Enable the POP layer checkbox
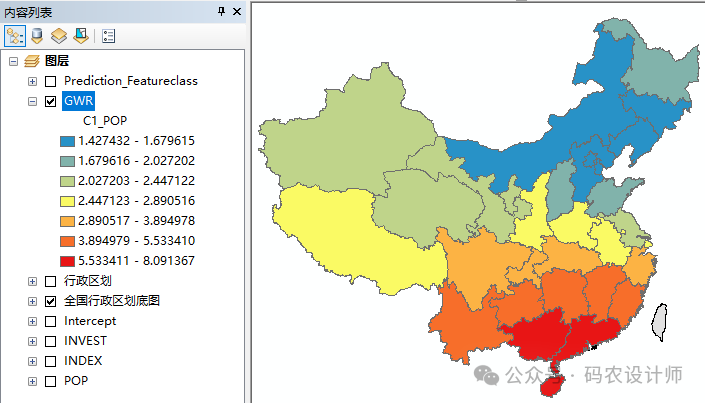The height and width of the screenshot is (403, 705). pos(50,381)
